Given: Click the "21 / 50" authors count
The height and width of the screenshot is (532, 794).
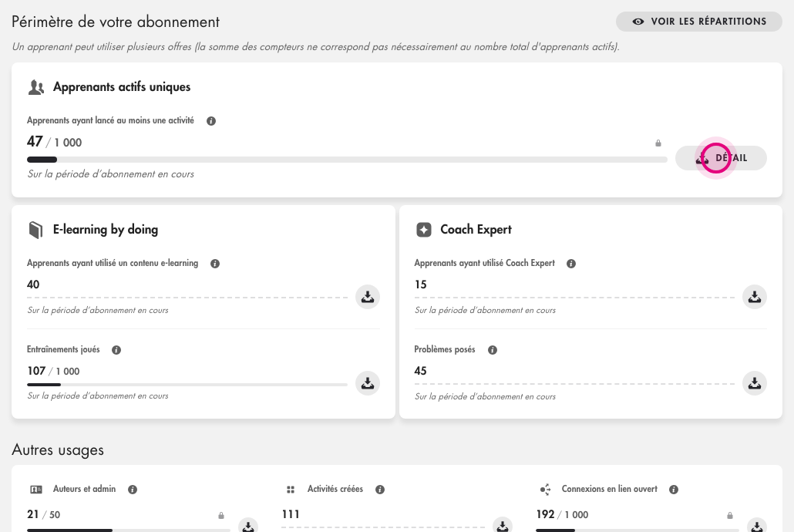Looking at the screenshot, I should pyautogui.click(x=43, y=514).
